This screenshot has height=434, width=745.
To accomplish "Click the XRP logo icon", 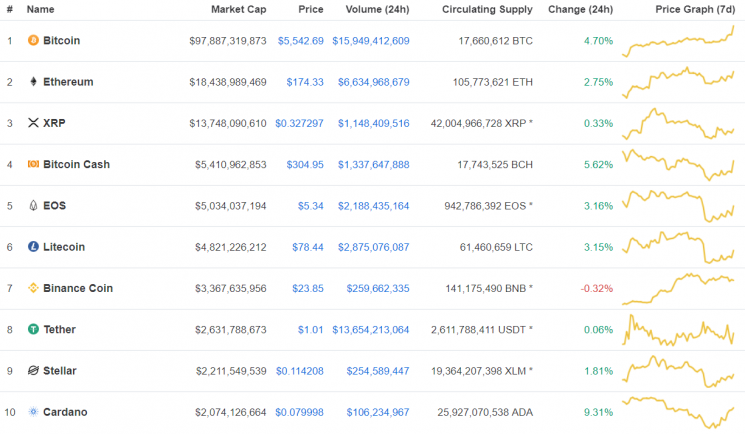I will tap(33, 123).
